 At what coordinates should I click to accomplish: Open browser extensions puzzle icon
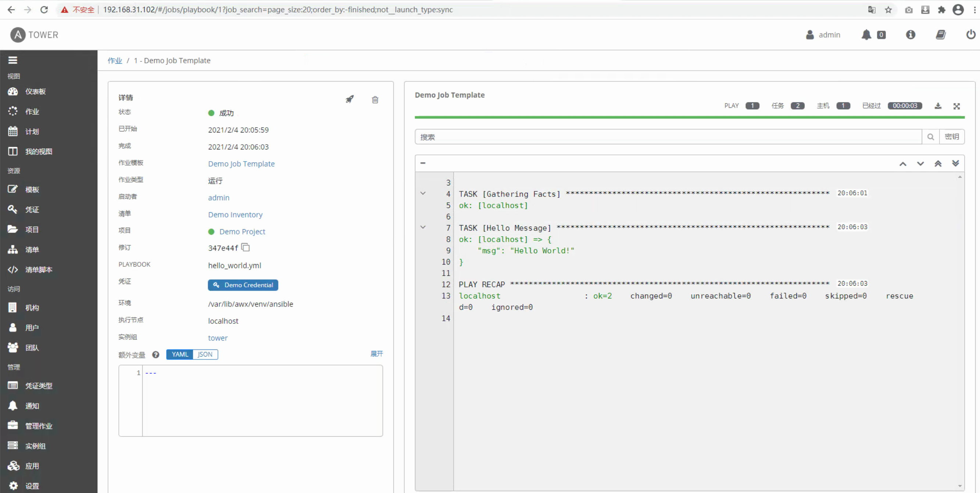[941, 10]
